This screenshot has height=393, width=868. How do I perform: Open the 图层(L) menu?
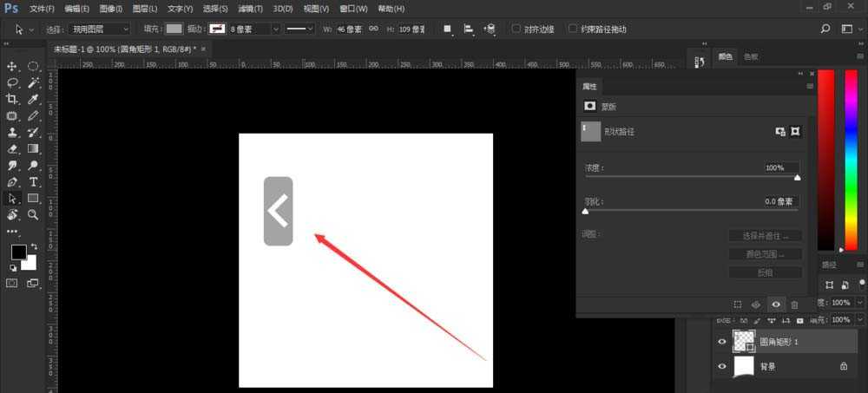pos(145,9)
